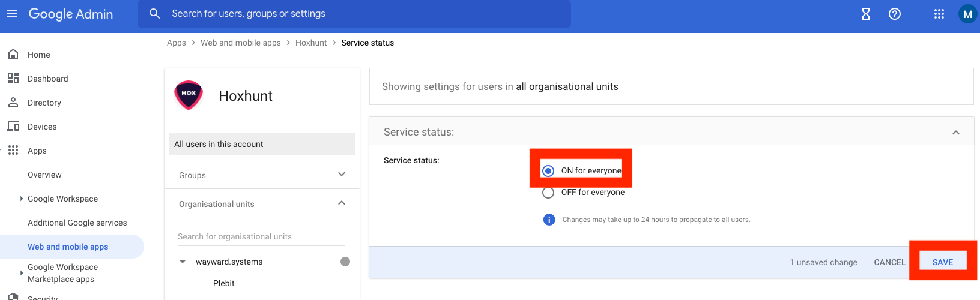
Task: Open the Google apps grid launcher
Action: (x=939, y=14)
